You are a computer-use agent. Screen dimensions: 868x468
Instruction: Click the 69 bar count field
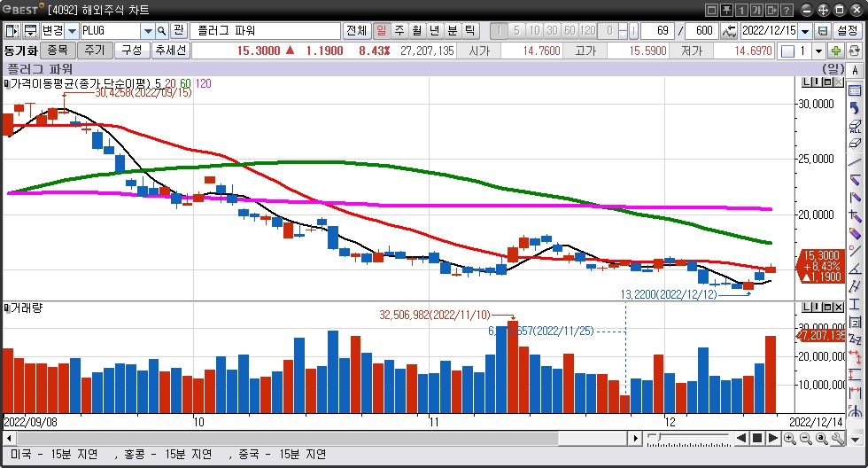coord(656,30)
